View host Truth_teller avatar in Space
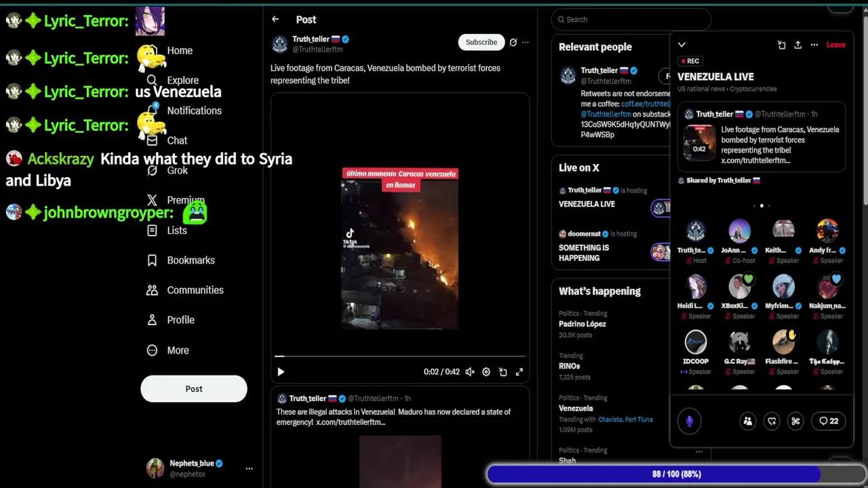The height and width of the screenshot is (488, 868). [696, 231]
